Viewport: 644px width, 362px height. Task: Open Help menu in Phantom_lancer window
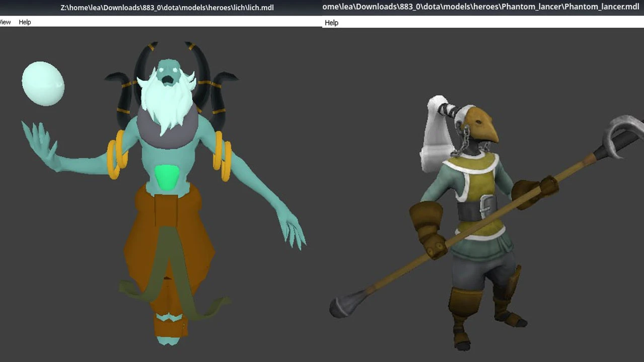click(331, 23)
